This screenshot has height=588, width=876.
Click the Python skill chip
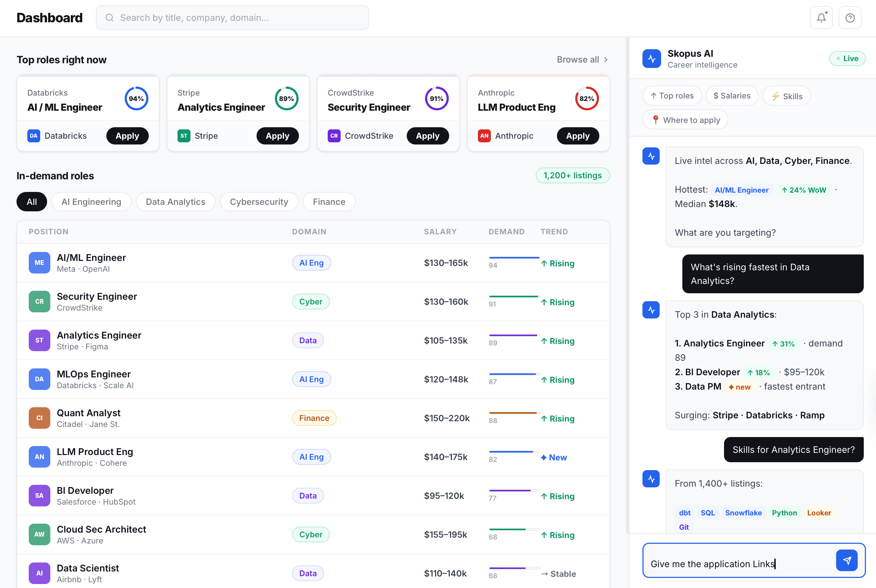[x=784, y=513]
